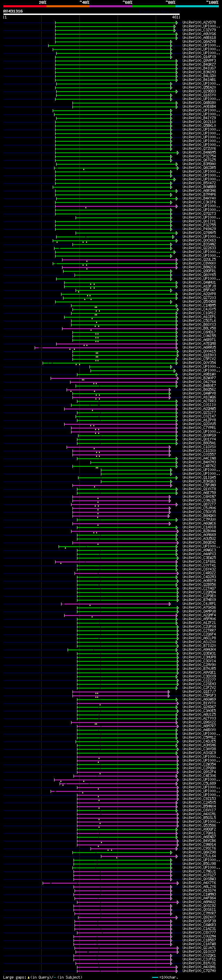Select hit label UniRef100_B3NIM3
222x980 pixels.
199,72
